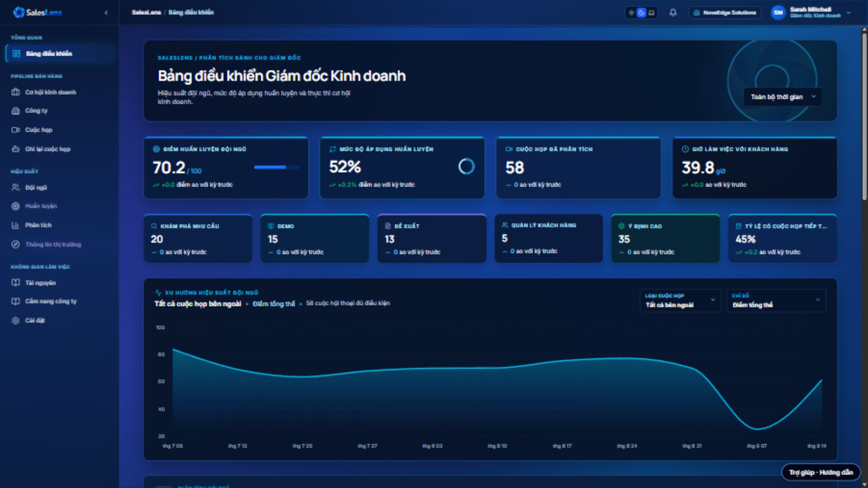Click the Xu hướng hiệu suất pulse icon
This screenshot has width=868, height=488.
click(x=158, y=293)
